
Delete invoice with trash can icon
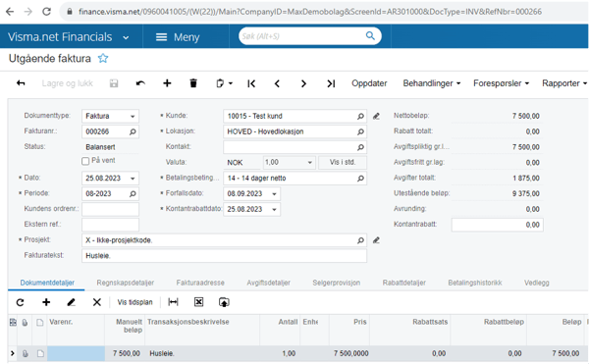[x=193, y=83]
